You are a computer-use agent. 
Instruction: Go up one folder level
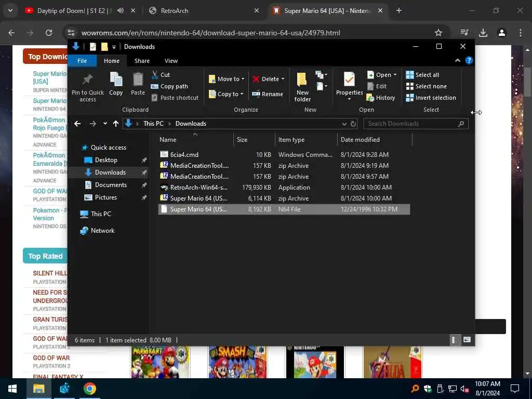(116, 124)
